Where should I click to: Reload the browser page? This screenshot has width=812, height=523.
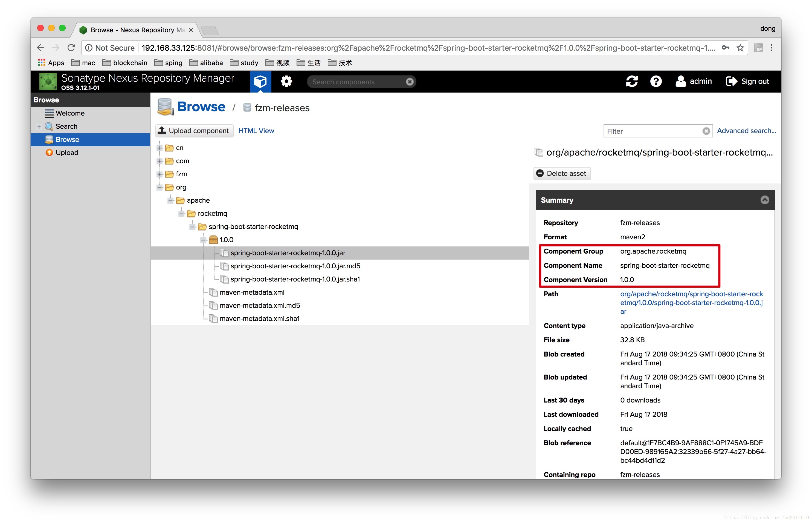click(71, 48)
